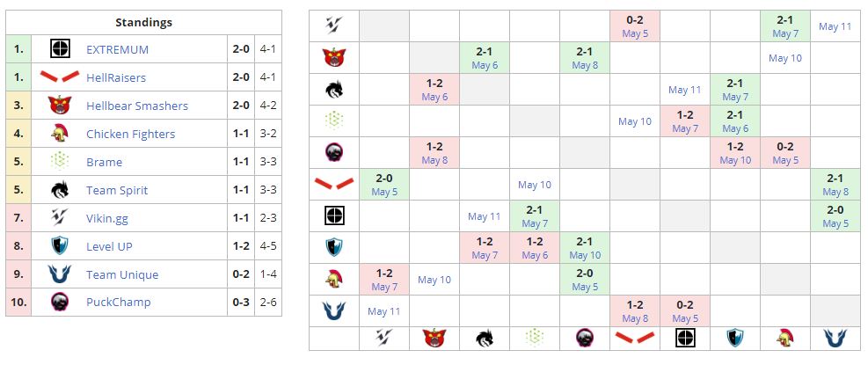Viewport: 868px width, 365px height.
Task: Click the Standings table header
Action: click(143, 22)
